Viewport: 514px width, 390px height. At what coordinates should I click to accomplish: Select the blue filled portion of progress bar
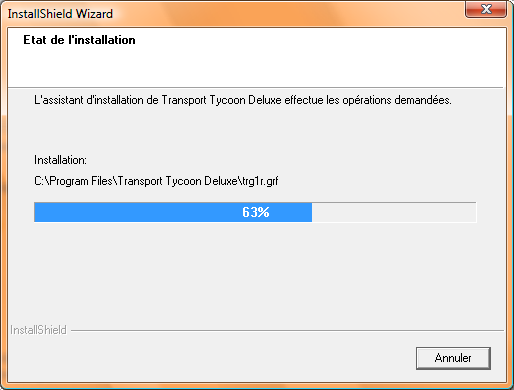tap(173, 212)
